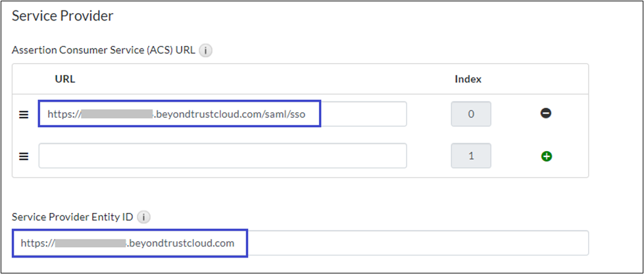Select the Index field showing 0
This screenshot has width=644, height=274.
(471, 114)
